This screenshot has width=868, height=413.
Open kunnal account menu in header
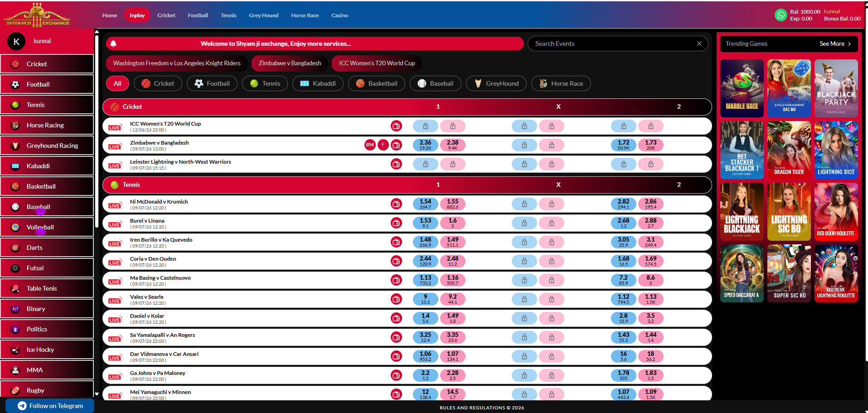pos(832,11)
